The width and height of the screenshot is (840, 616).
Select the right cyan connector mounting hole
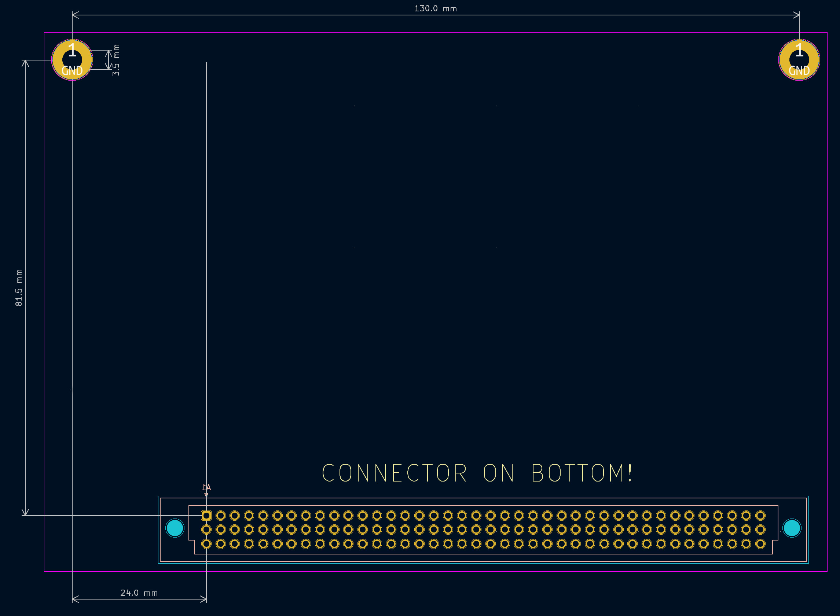coord(792,528)
